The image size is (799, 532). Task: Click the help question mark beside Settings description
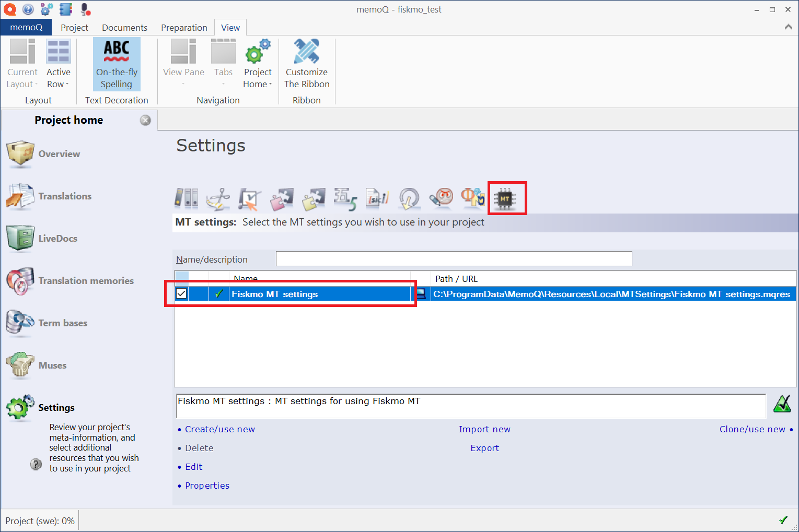pos(36,464)
